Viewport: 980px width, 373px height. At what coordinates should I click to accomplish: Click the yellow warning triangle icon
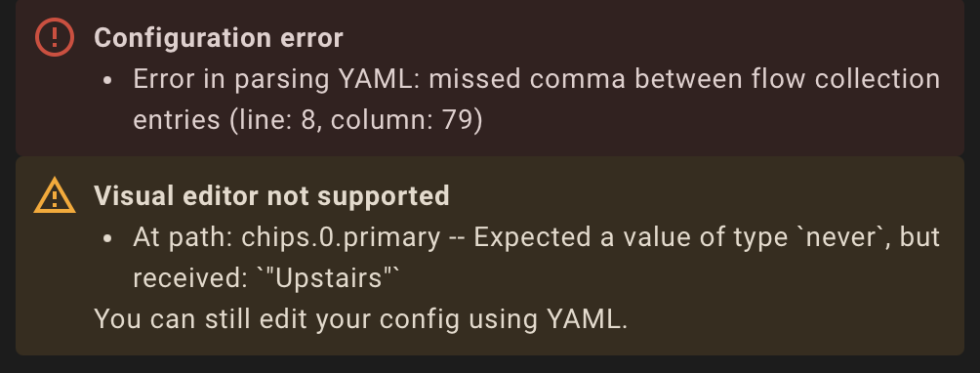pos(55,195)
